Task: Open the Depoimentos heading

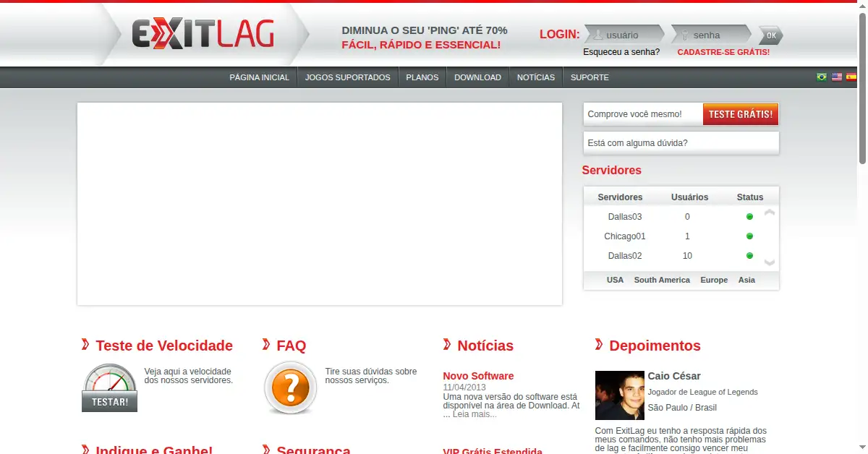Action: (x=655, y=346)
